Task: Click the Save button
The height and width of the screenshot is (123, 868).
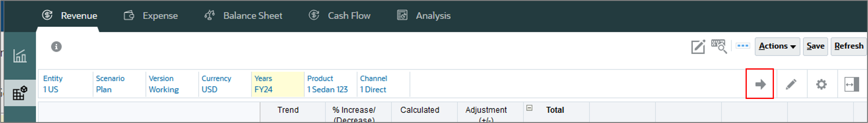Action: pyautogui.click(x=815, y=46)
